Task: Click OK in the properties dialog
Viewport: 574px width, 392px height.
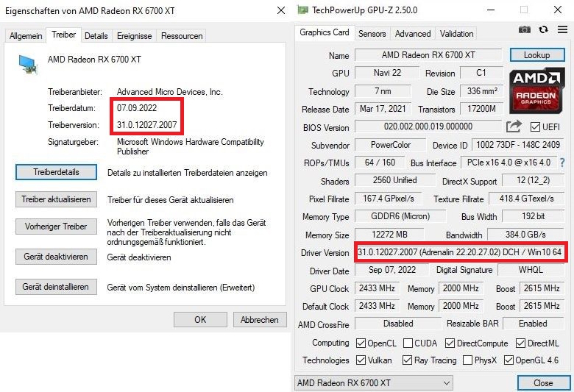Action: pyautogui.click(x=200, y=319)
